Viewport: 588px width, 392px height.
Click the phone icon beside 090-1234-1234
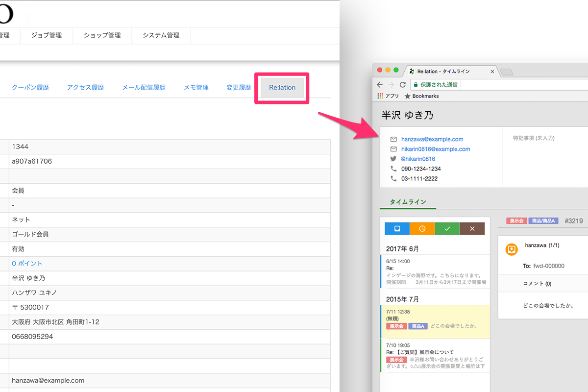click(393, 169)
